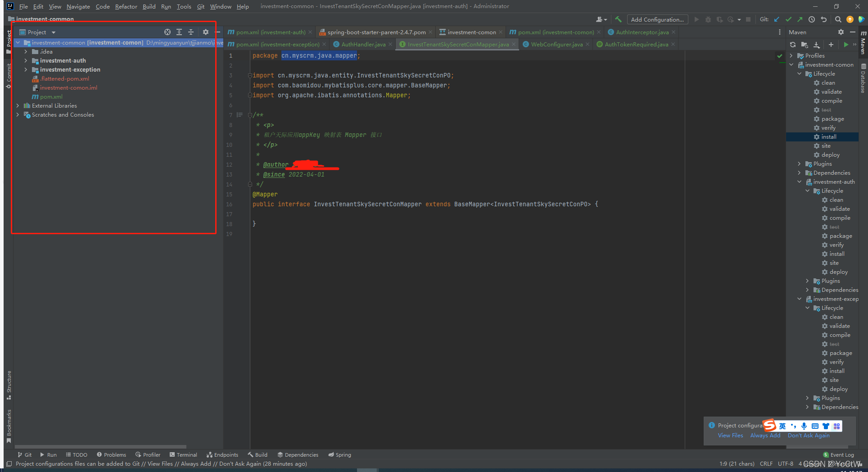
Task: Collapse the Lifecycle node under investment-auth
Action: [x=807, y=191]
